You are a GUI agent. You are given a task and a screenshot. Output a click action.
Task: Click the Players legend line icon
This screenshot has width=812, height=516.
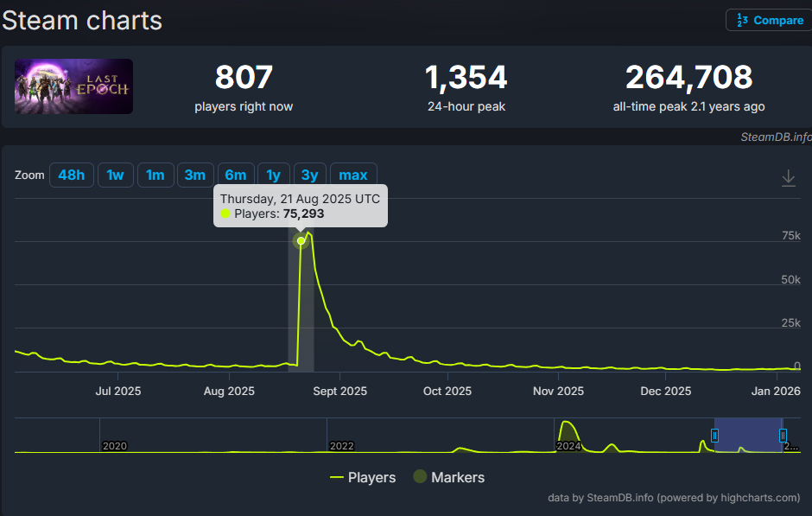337,477
